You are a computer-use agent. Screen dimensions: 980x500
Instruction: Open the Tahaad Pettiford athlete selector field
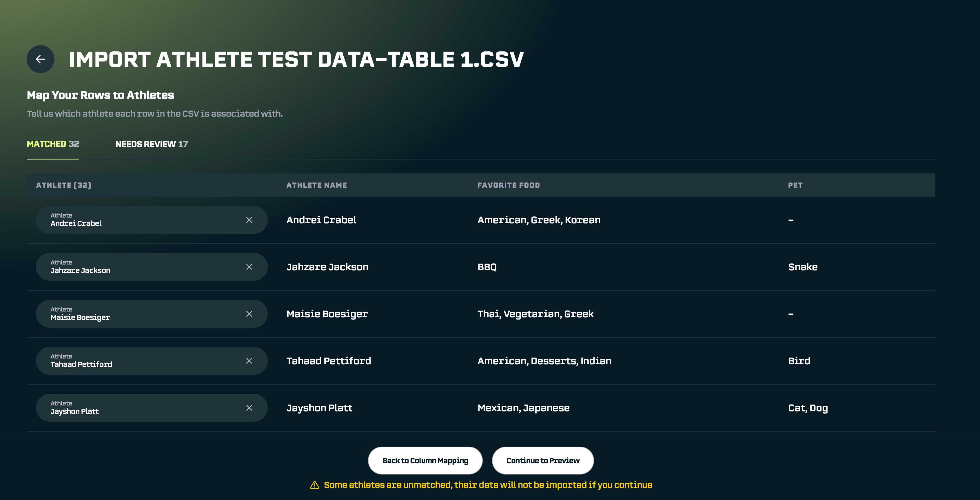pos(141,360)
